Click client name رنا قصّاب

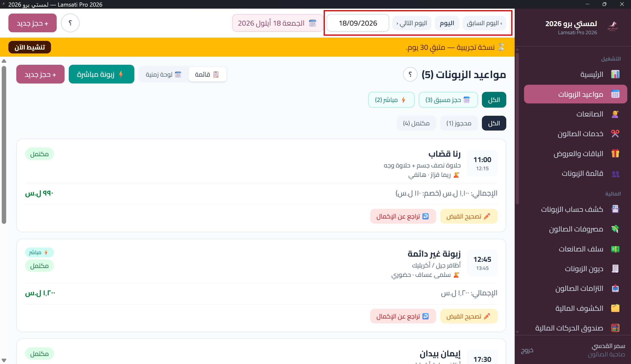[444, 154]
